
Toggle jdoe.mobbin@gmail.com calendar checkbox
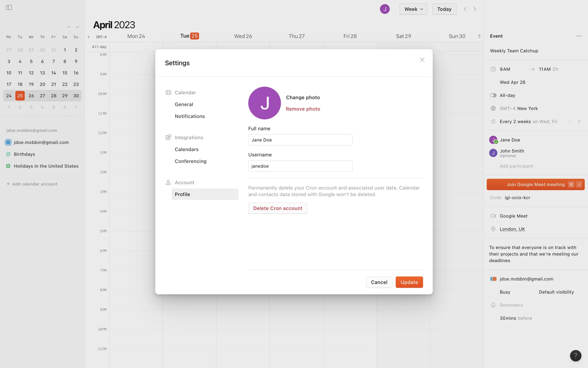(8, 142)
